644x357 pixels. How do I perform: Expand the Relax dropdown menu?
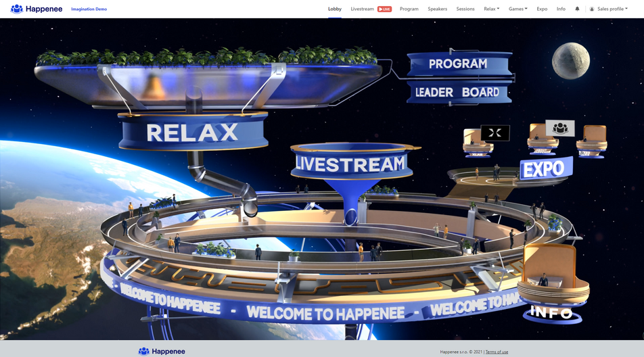(x=491, y=9)
